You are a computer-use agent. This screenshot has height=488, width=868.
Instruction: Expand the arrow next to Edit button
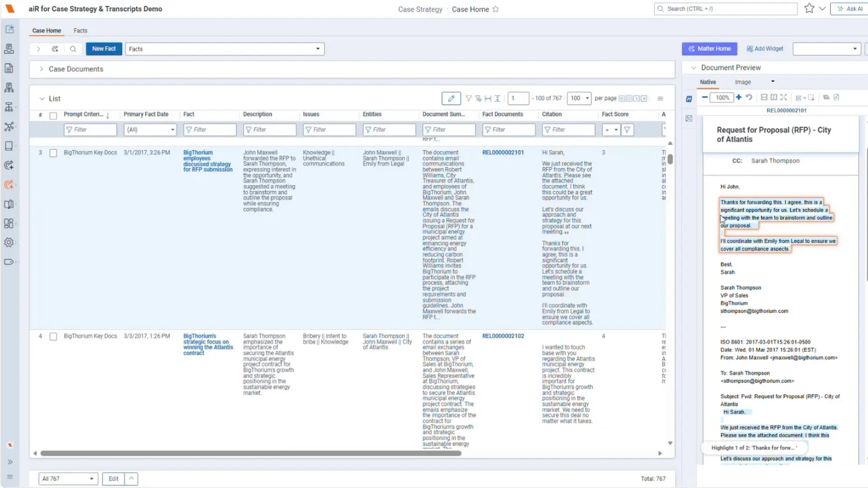tap(131, 479)
